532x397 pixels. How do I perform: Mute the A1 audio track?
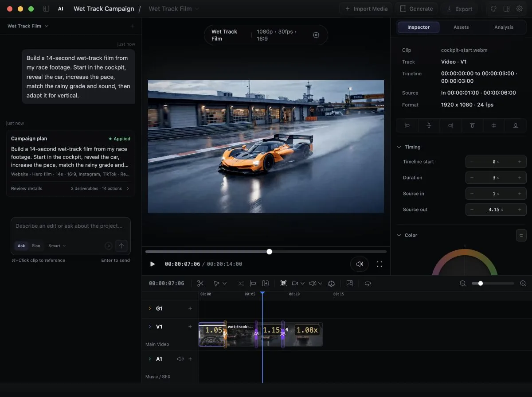point(180,359)
